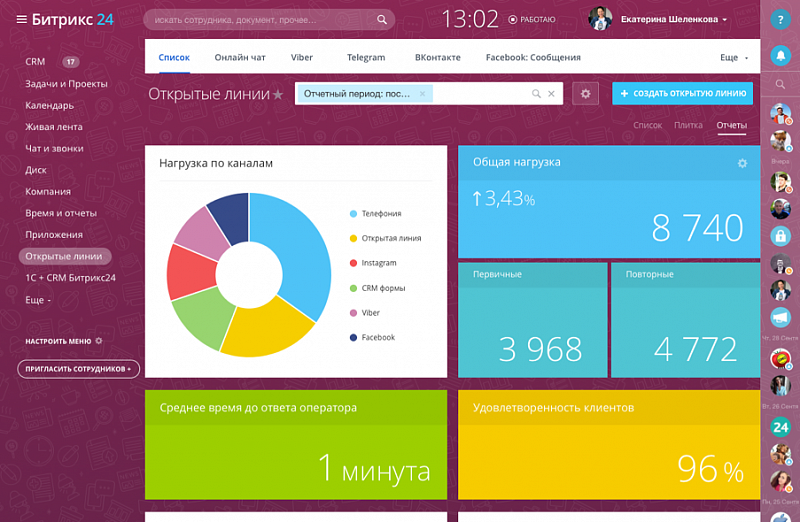Open the blue lock chat icon in sidebar
800x522 pixels.
[780, 237]
